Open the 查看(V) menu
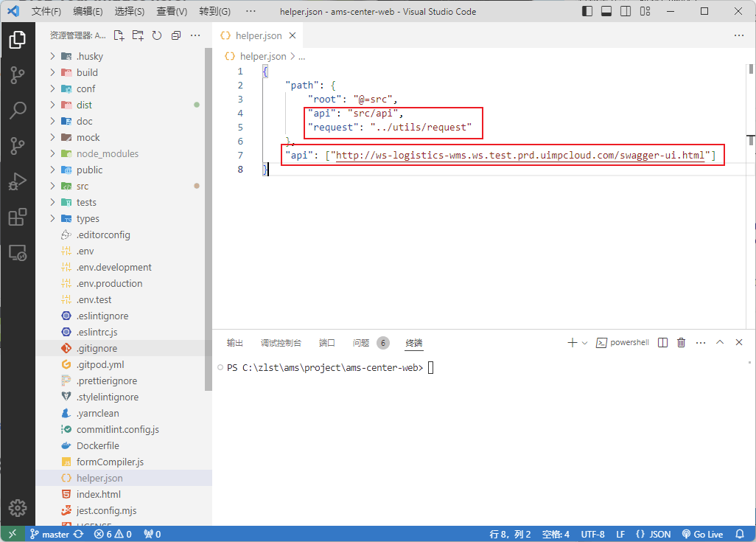This screenshot has height=542, width=756. point(171,11)
